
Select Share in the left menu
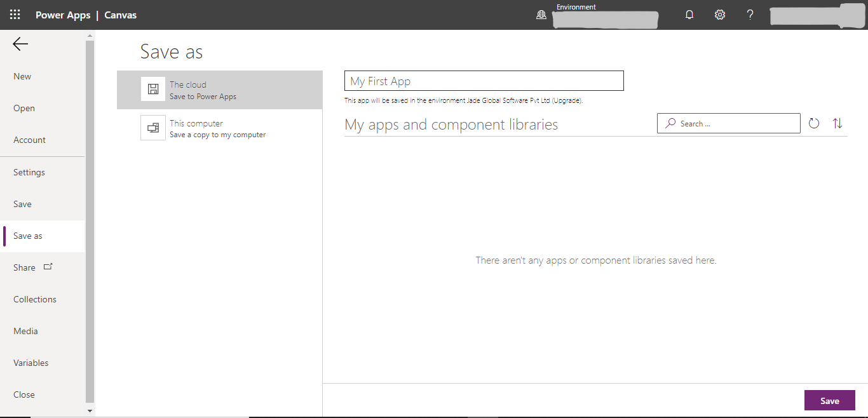(x=25, y=267)
